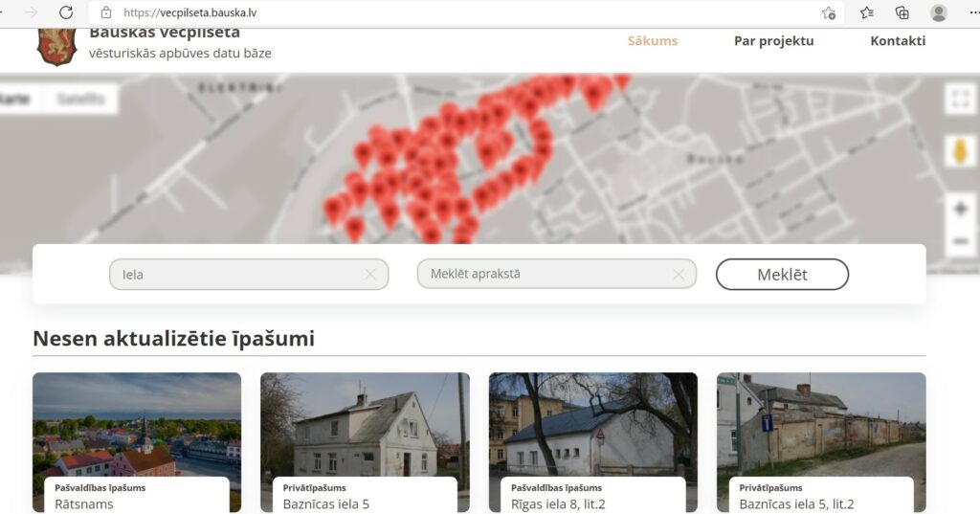Refresh the page with the reload icon
The image size is (980, 514).
point(66,12)
